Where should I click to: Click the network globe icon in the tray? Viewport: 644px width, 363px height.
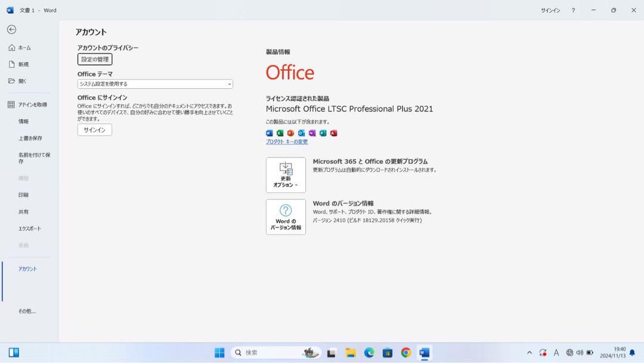(569, 353)
